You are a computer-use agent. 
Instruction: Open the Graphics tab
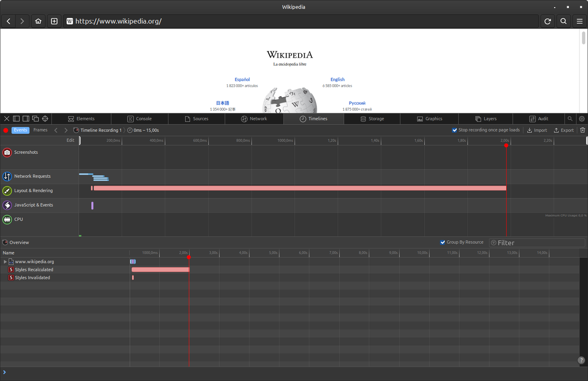tap(429, 119)
